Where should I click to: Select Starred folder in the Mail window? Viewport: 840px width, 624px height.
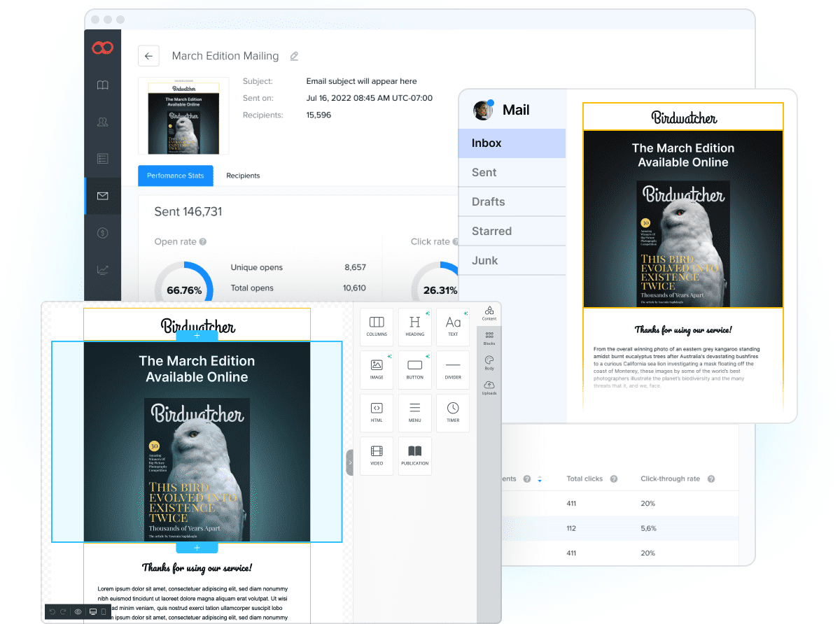512,232
